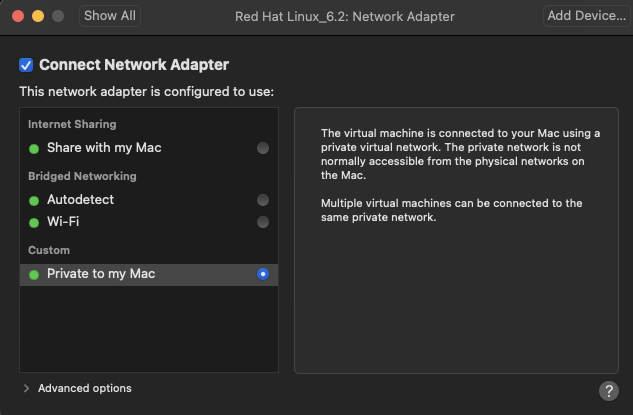Click the Private to my Mac label
This screenshot has height=415, width=633.
tap(101, 274)
